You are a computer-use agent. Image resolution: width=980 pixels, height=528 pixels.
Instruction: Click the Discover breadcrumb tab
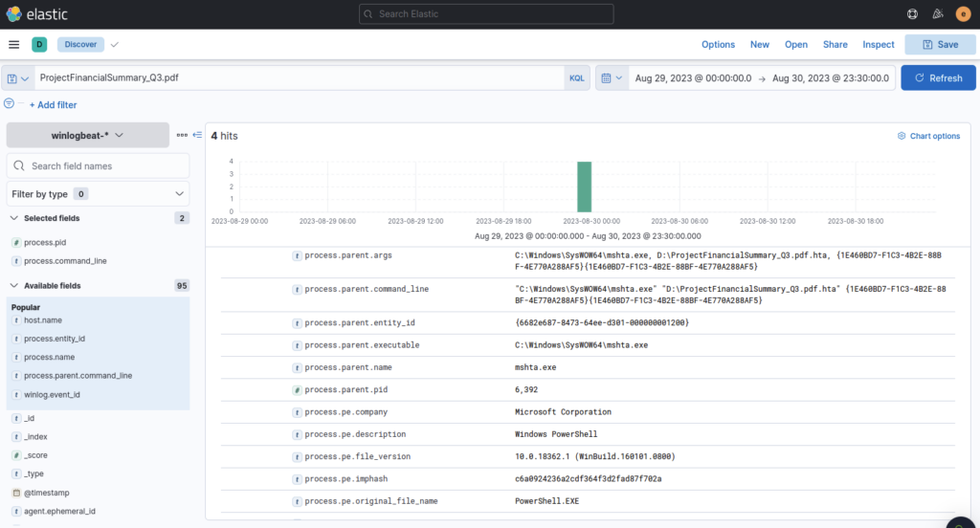80,44
